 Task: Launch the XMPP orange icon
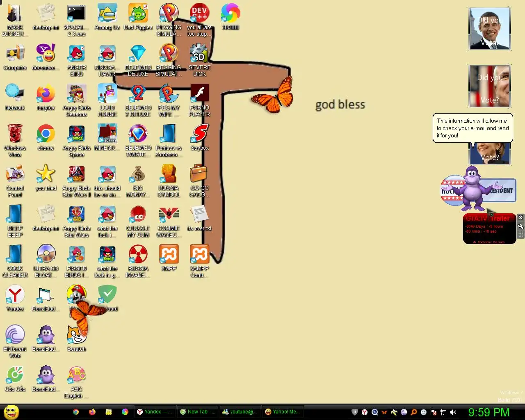(169, 258)
